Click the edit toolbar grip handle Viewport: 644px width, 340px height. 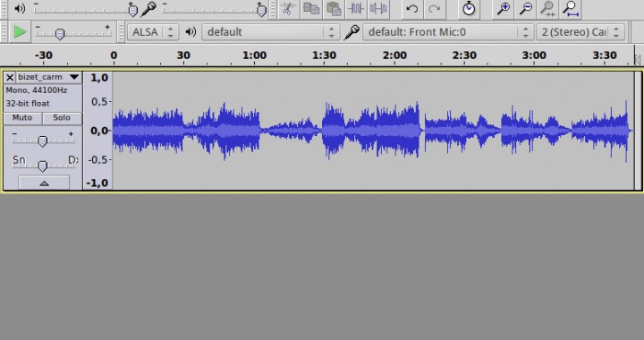pyautogui.click(x=273, y=9)
